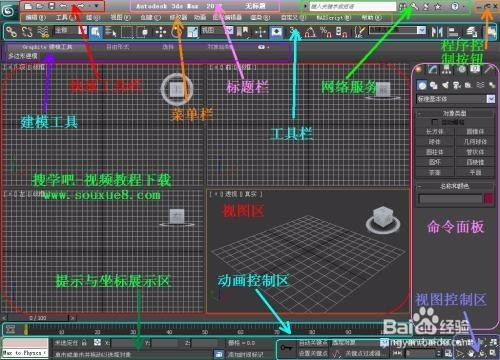This screenshot has width=500, height=360.
Task: Toggle Keyboard Shortcut Override button
Action: coord(276,32)
